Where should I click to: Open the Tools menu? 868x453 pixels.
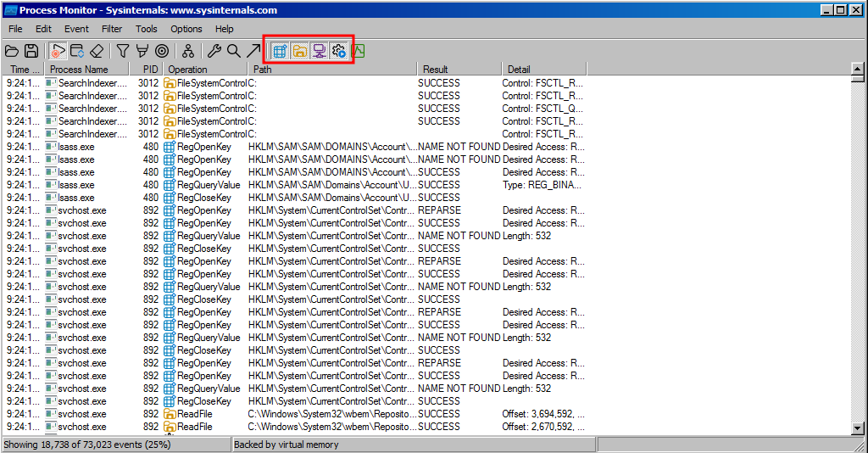[x=146, y=29]
